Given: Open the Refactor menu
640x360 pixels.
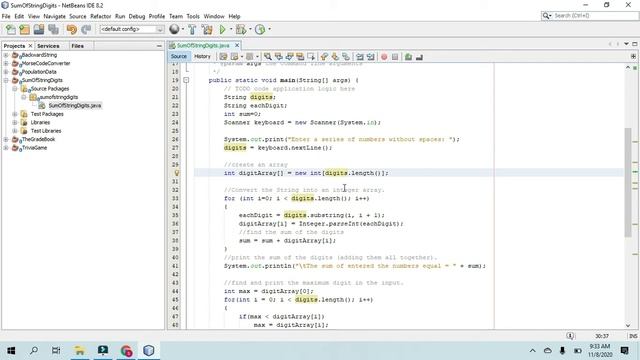Looking at the screenshot, I should tap(100, 16).
